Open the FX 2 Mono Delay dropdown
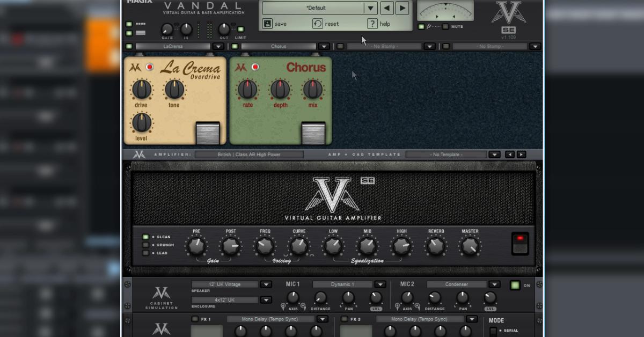Image resolution: width=644 pixels, height=337 pixels. (x=472, y=319)
